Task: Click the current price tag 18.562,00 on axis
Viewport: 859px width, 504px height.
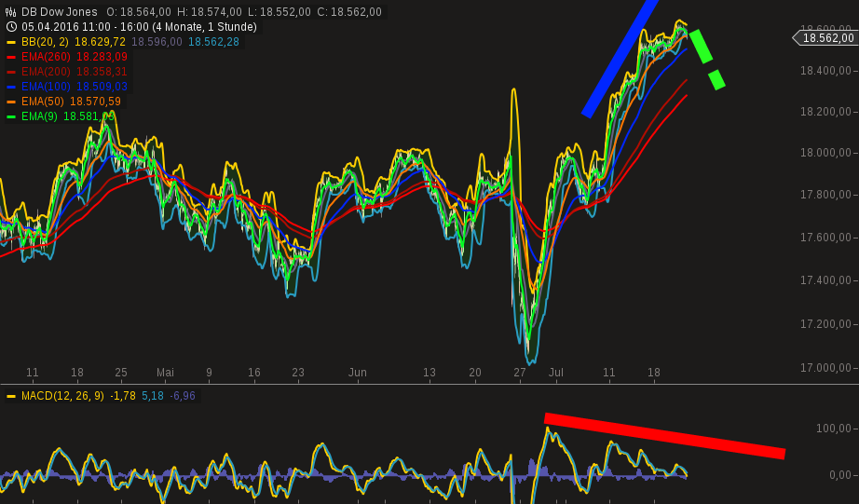Action: click(x=826, y=38)
